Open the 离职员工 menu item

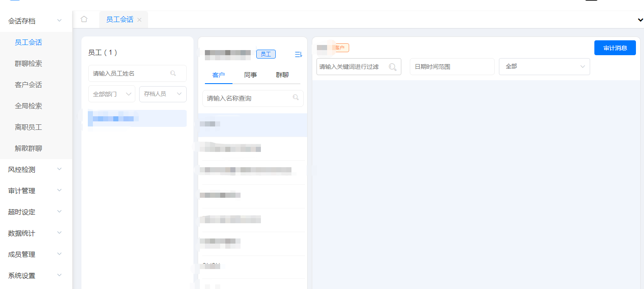pyautogui.click(x=28, y=127)
